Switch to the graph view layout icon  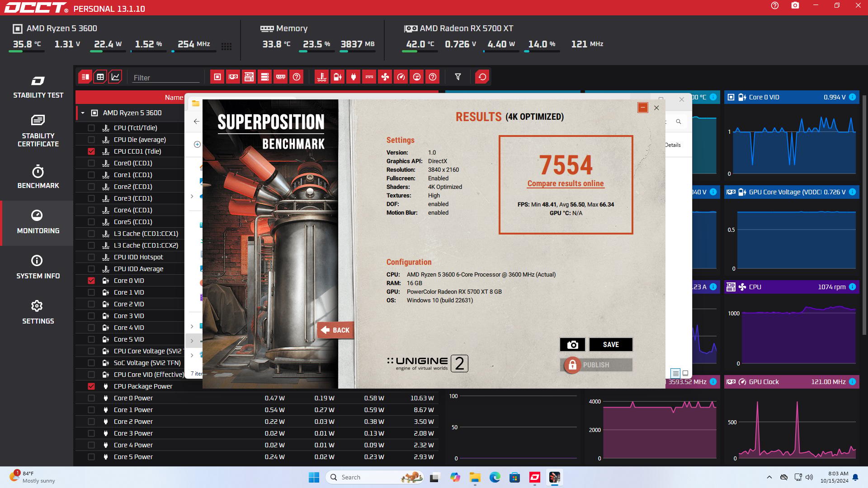pos(115,77)
